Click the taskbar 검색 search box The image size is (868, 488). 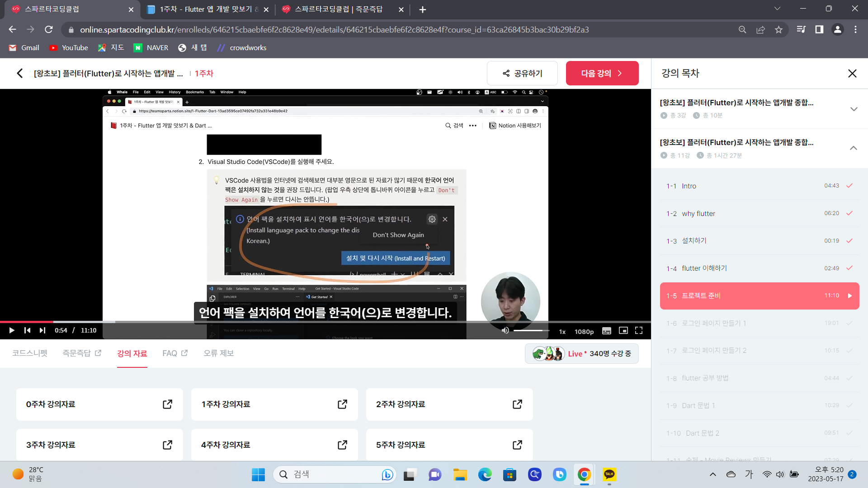pyautogui.click(x=335, y=474)
